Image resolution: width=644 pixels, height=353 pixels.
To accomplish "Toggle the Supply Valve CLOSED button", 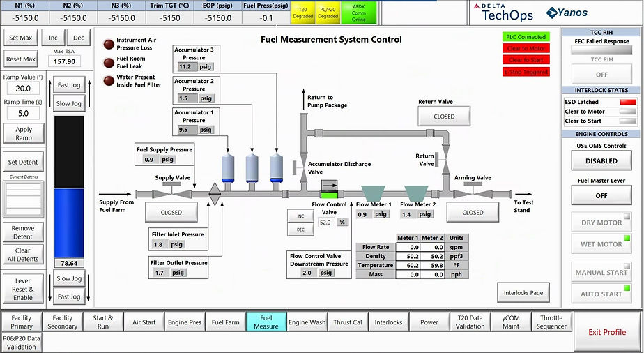I will (171, 213).
